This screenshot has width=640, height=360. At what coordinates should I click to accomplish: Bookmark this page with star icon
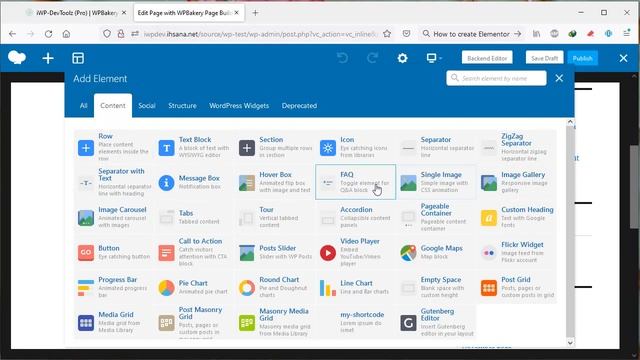(x=387, y=34)
